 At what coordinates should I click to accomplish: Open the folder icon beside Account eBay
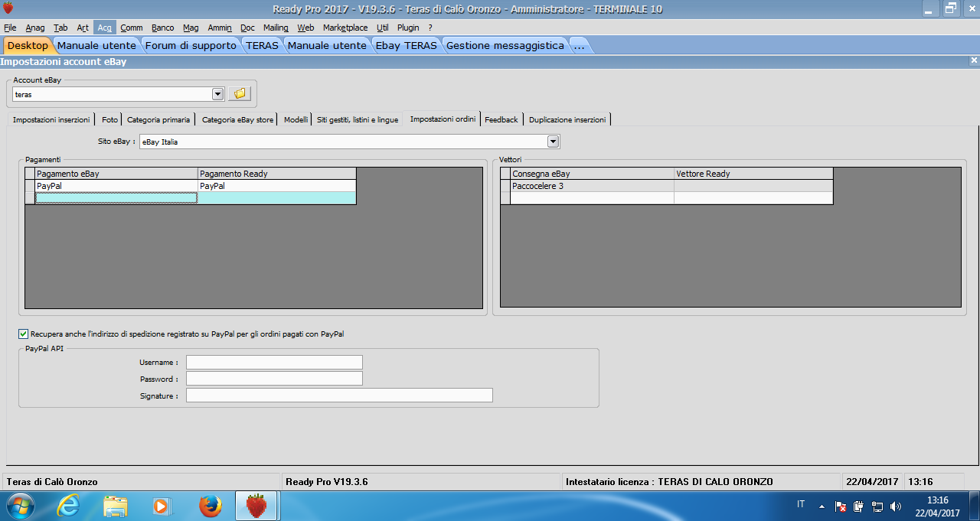(240, 93)
